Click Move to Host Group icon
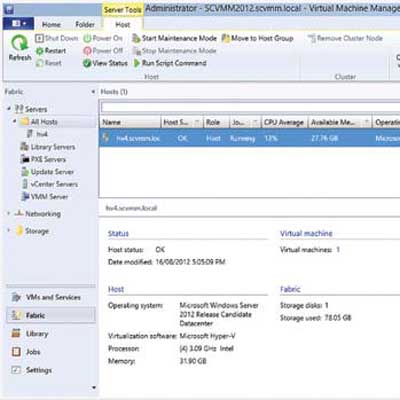The image size is (400, 400). (x=226, y=39)
